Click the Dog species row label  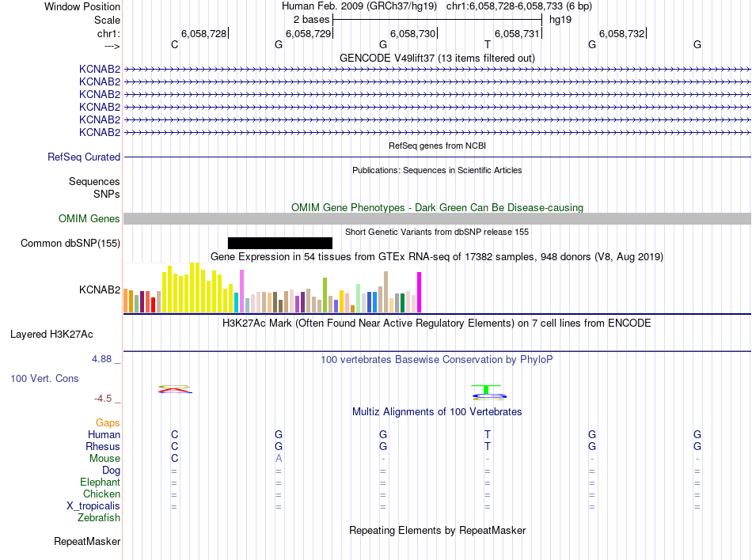pos(111,471)
